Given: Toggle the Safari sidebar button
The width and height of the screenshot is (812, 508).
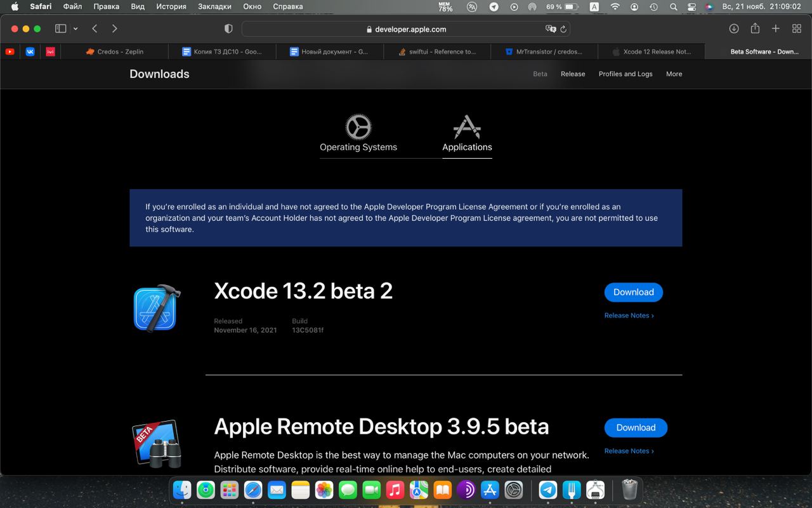Looking at the screenshot, I should [x=61, y=29].
